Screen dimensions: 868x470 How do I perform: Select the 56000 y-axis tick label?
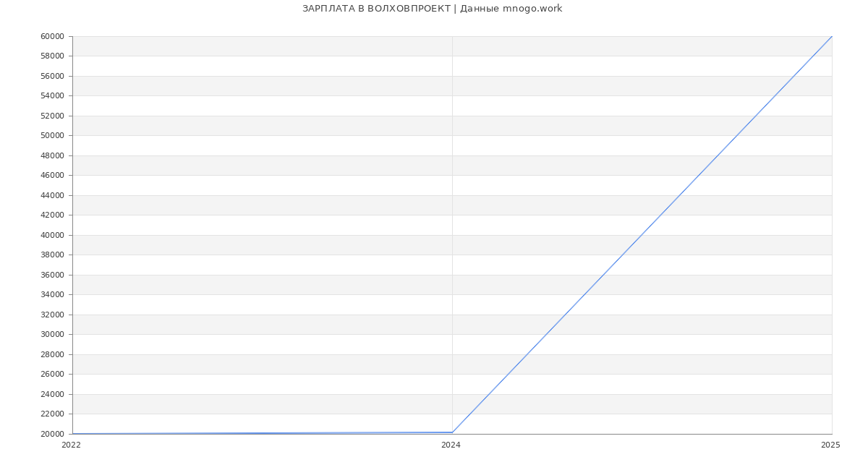pyautogui.click(x=52, y=76)
